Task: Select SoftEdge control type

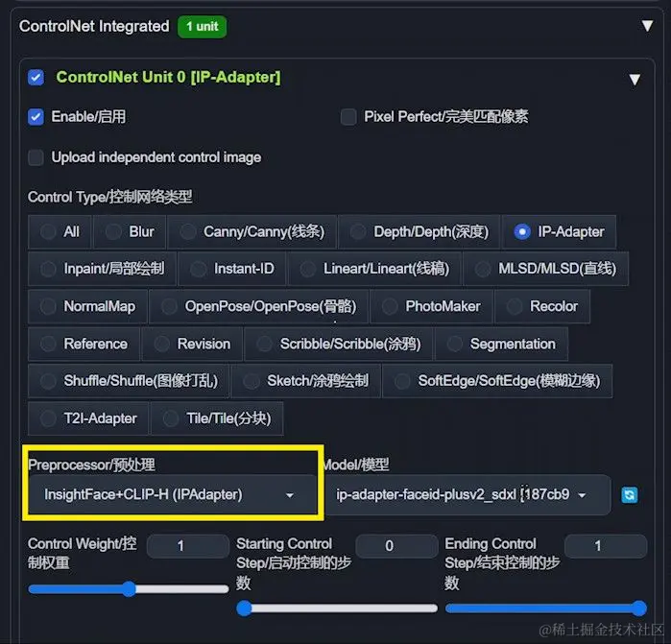Action: [x=497, y=381]
